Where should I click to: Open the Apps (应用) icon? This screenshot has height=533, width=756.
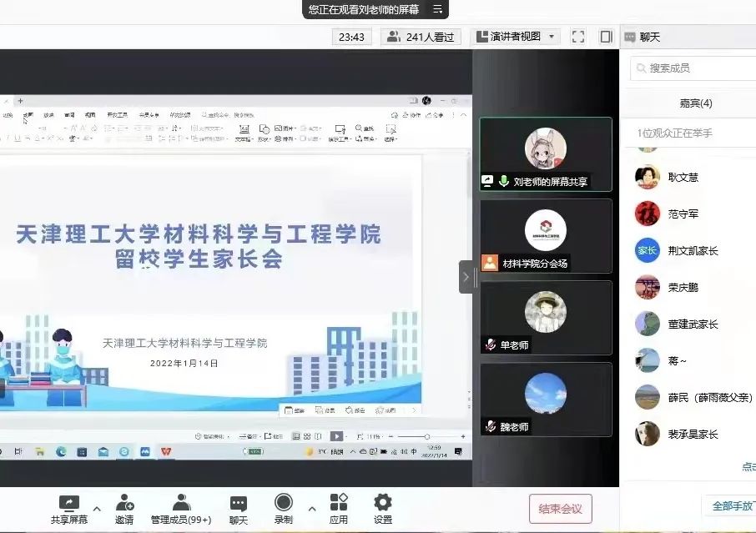tap(338, 502)
